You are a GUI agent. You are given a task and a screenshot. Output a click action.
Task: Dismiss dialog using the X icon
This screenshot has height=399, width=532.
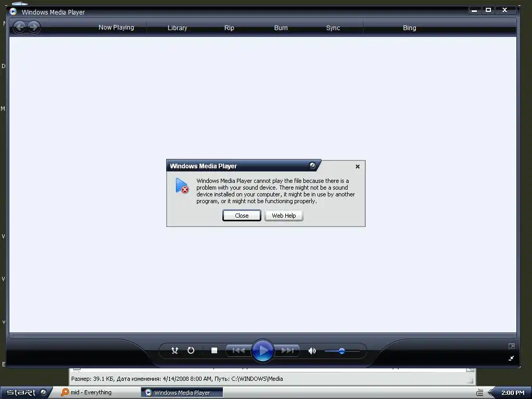[357, 167]
